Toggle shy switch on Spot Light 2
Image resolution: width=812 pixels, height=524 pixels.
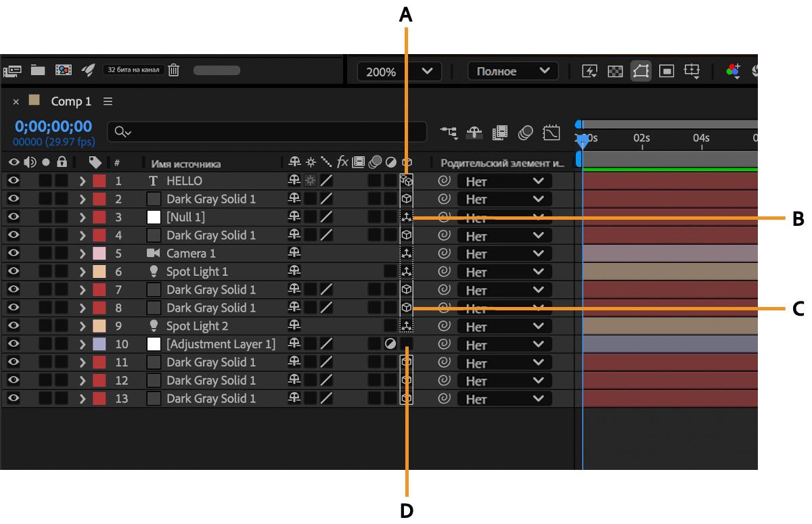pyautogui.click(x=294, y=326)
